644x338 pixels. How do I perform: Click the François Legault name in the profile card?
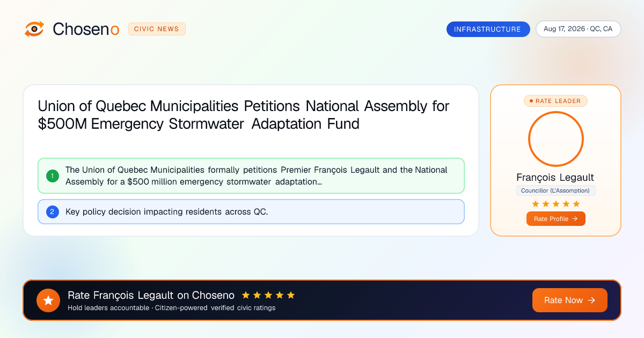coord(555,178)
